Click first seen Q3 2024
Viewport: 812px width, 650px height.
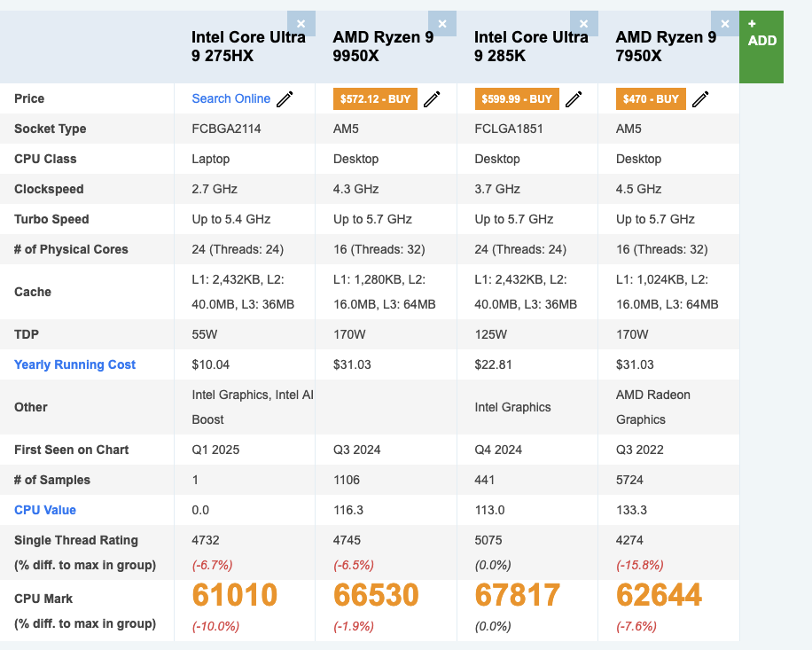357,450
